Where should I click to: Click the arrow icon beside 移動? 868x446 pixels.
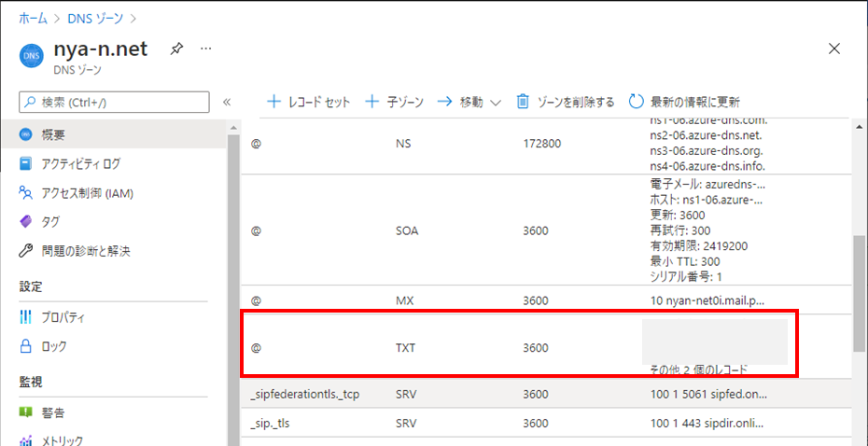pos(445,102)
